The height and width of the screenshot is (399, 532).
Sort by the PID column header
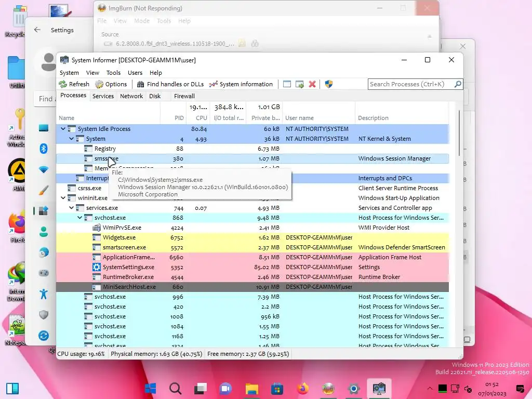coord(172,118)
